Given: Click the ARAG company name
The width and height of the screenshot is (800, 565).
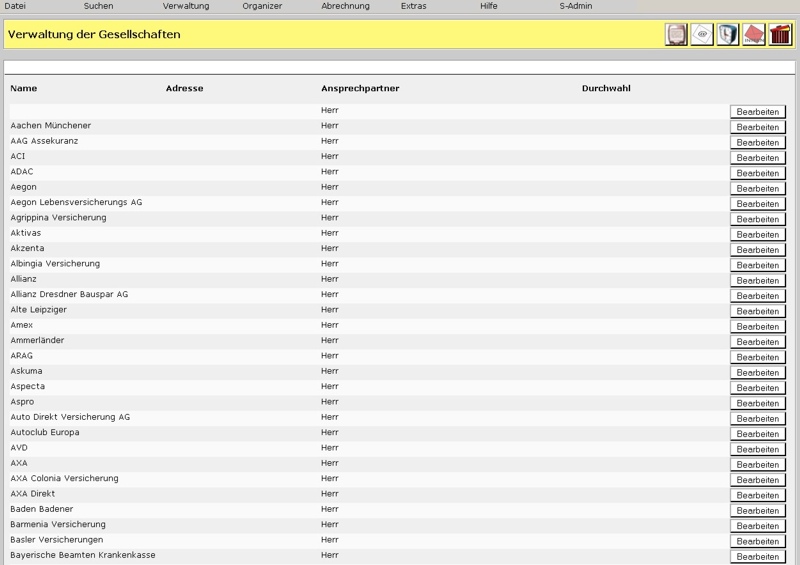Looking at the screenshot, I should point(21,355).
